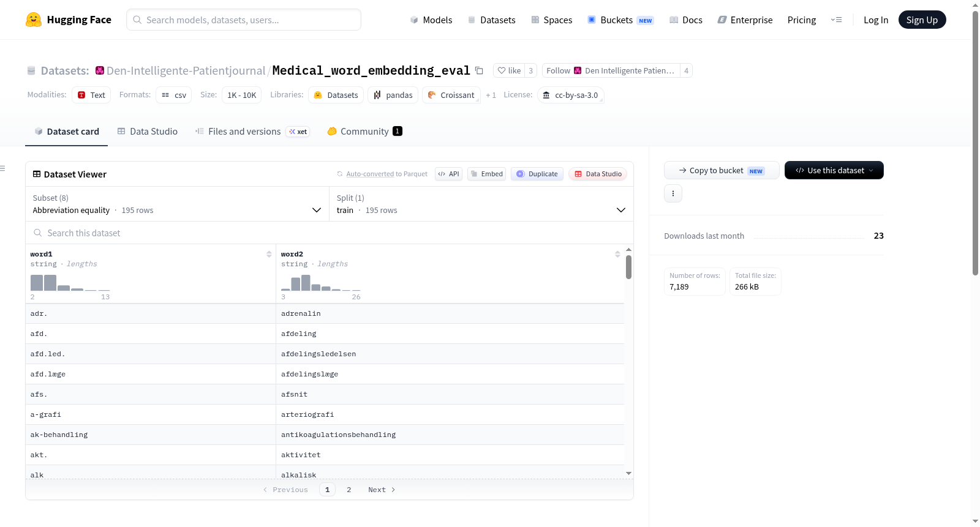Open the cc-by-sa-3.0 license tag
980x527 pixels.
(x=571, y=95)
